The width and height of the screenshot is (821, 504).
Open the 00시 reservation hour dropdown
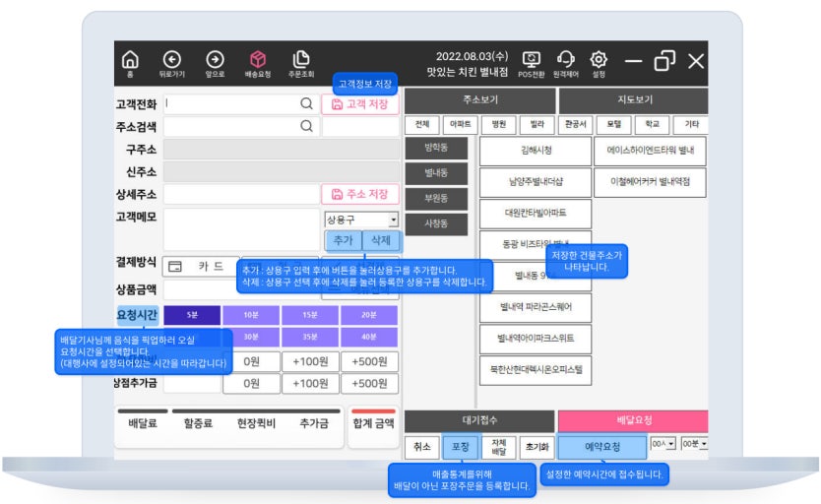pyautogui.click(x=671, y=445)
